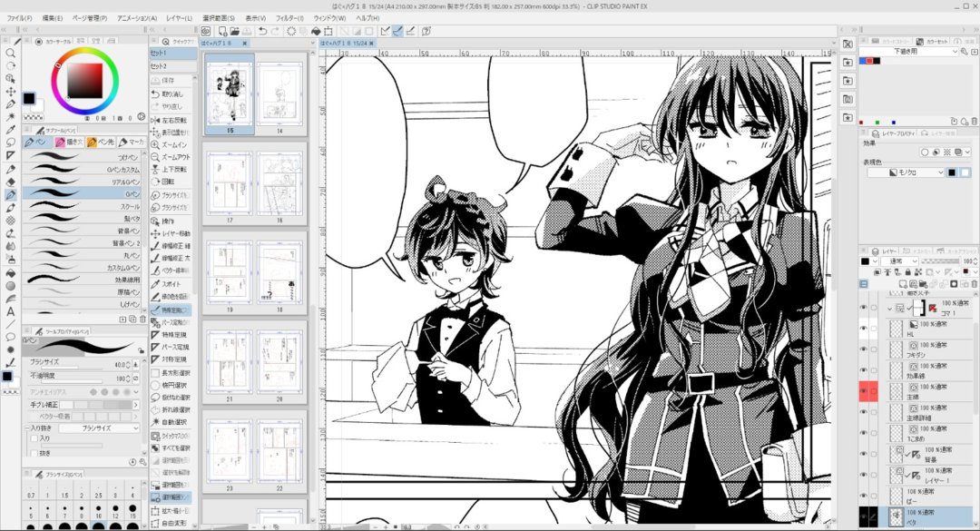Click the 左右反転 flip horizontal quick access item
The image size is (980, 531).
(171, 120)
